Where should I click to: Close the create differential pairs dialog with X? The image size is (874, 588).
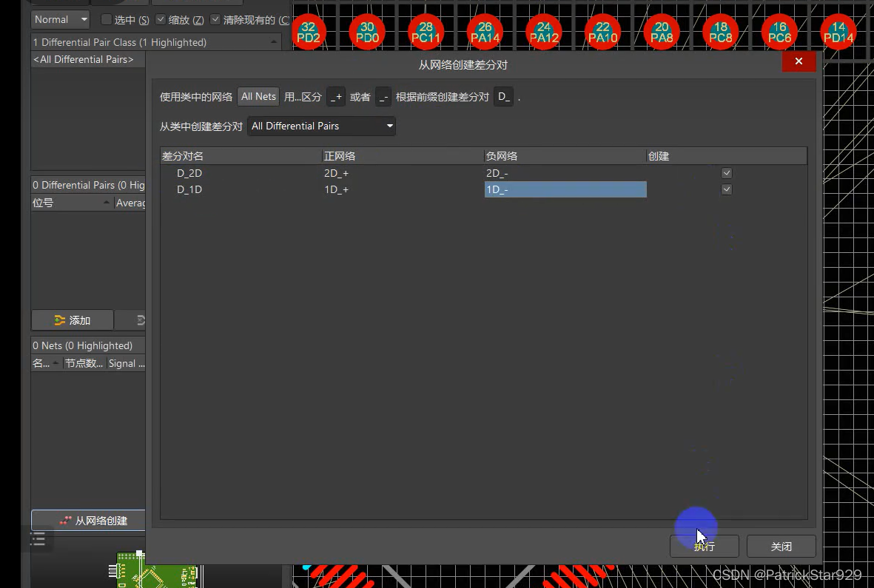[x=799, y=61]
